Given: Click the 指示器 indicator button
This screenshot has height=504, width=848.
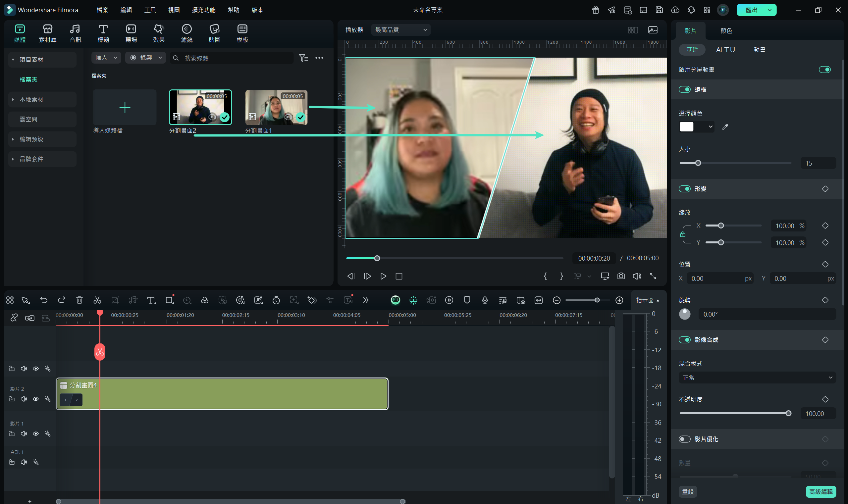Looking at the screenshot, I should [x=647, y=300].
